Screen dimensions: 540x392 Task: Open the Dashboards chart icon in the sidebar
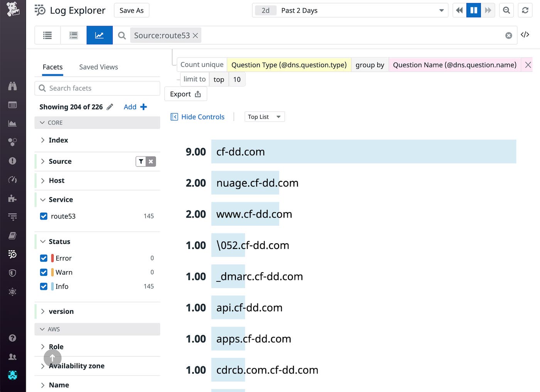[x=13, y=123]
